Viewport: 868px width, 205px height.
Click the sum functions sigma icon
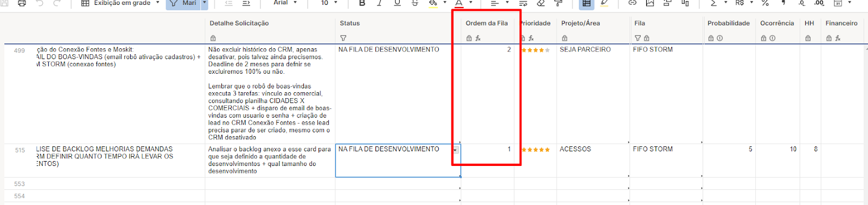tap(713, 3)
